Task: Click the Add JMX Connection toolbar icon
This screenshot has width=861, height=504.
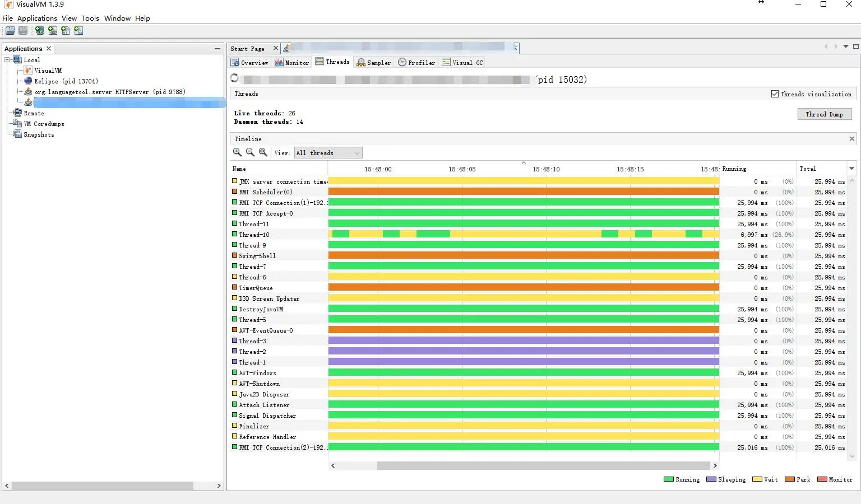Action: click(x=53, y=30)
